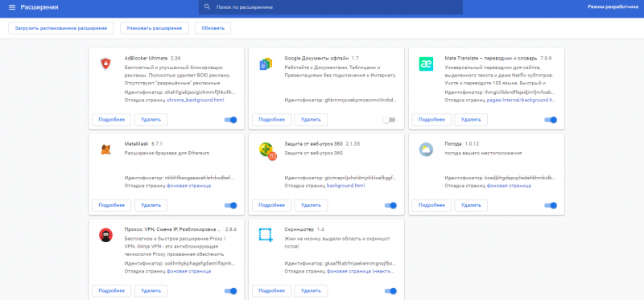Click the MetaMask 6.7.1 title text
The height and width of the screenshot is (300, 644).
[x=144, y=144]
